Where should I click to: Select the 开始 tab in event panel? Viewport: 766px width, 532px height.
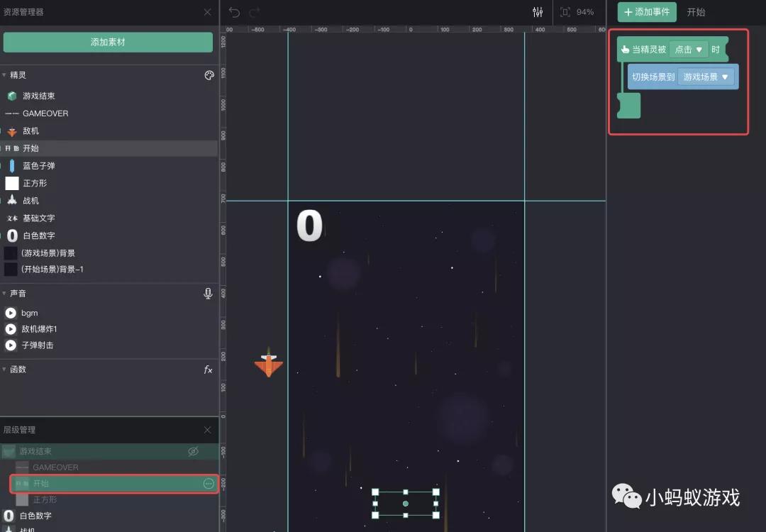point(696,12)
